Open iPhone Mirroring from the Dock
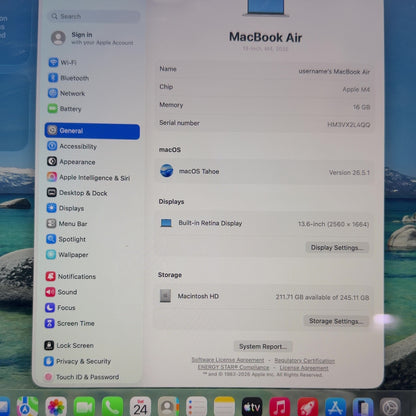The height and width of the screenshot is (416, 416). 363,407
